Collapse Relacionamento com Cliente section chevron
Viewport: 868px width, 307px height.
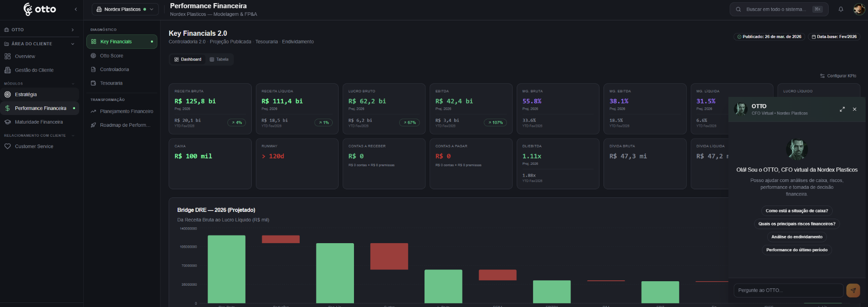(73, 136)
